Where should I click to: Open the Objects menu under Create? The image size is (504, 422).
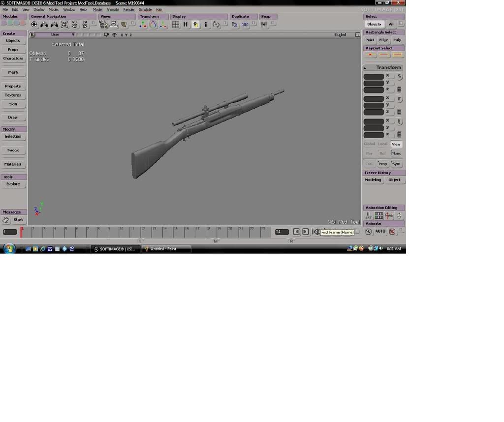tap(13, 41)
